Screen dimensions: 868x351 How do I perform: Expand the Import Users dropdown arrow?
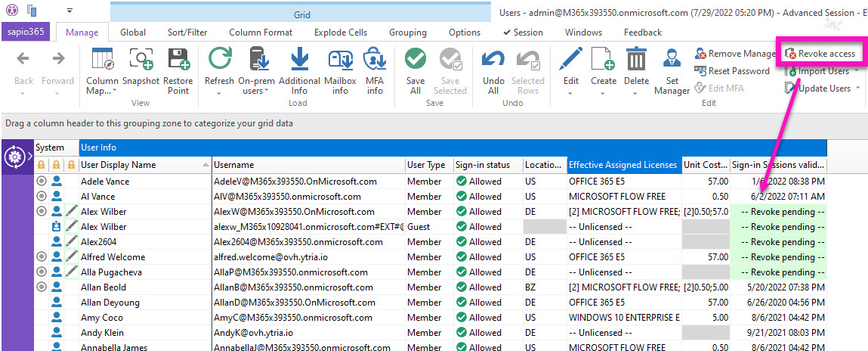(857, 71)
